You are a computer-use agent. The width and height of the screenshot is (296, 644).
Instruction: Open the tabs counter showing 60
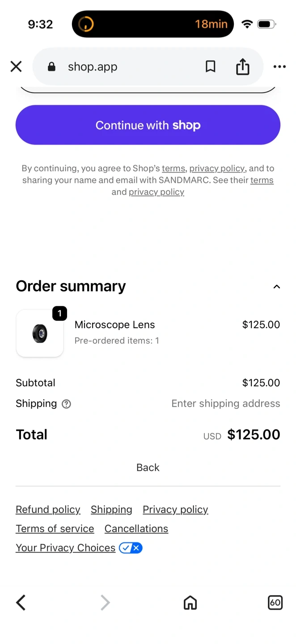click(275, 602)
